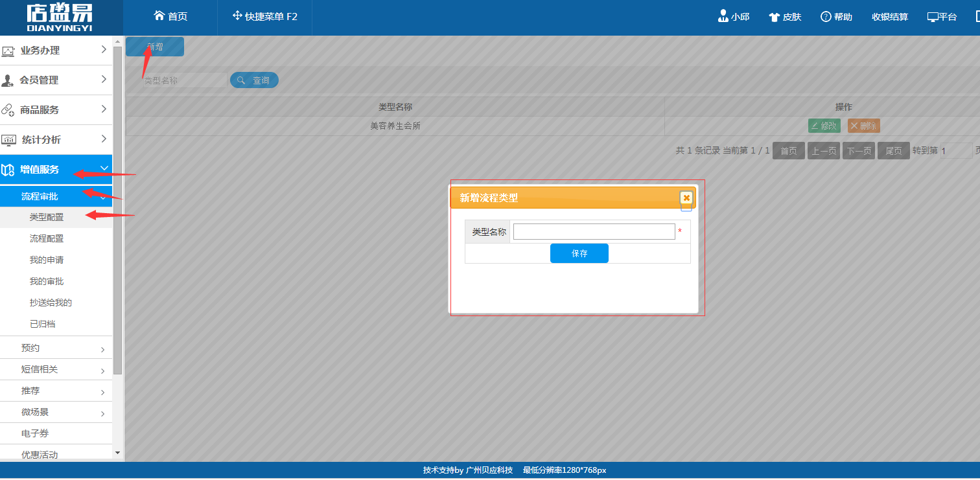Collapse the 增值服务 sidebar menu
Image resolution: width=980 pixels, height=480 pixels.
pyautogui.click(x=56, y=170)
